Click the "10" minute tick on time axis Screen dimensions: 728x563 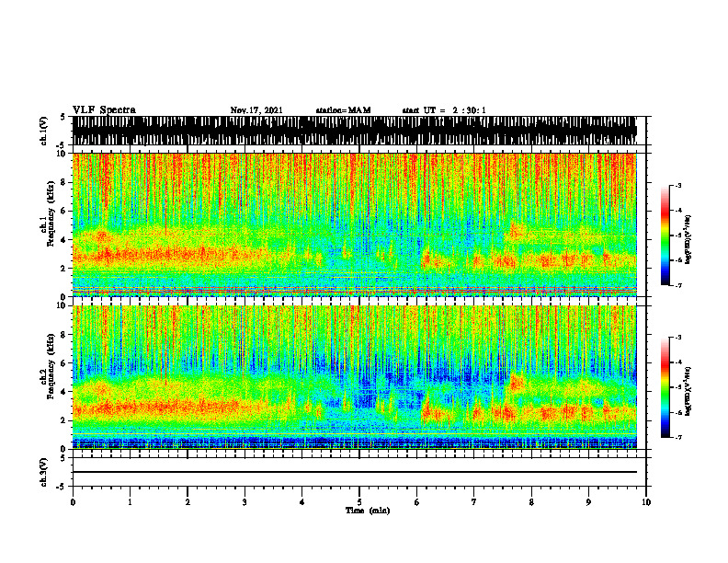(646, 502)
